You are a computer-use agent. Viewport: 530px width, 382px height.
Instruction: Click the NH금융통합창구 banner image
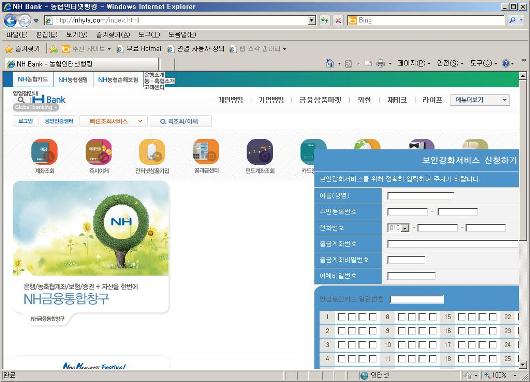91,229
